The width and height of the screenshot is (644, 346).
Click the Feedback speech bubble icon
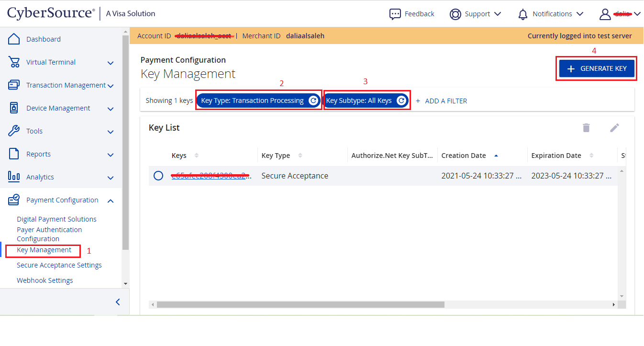point(395,14)
